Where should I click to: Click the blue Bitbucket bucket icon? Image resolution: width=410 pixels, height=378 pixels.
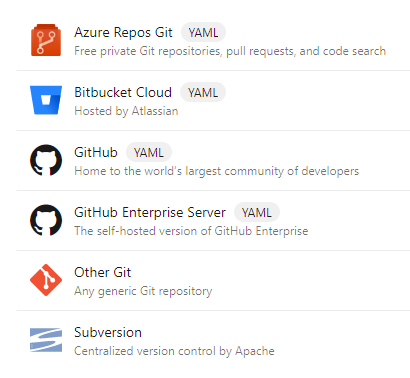[x=46, y=100]
